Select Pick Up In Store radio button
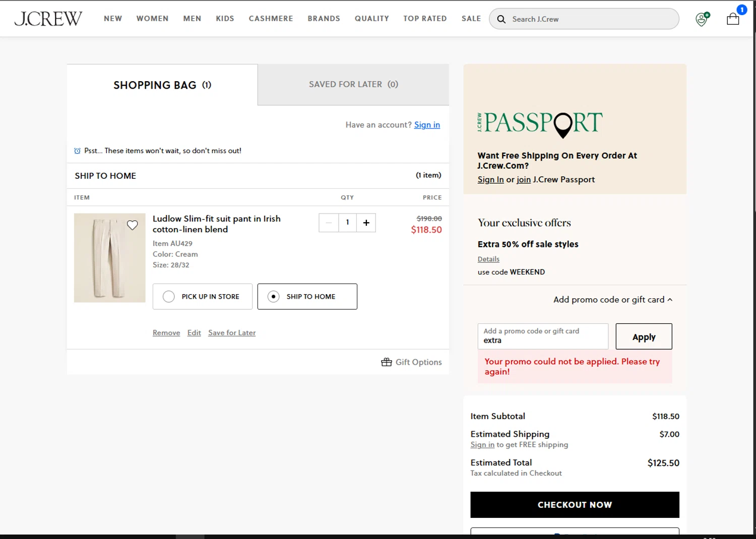 169,297
